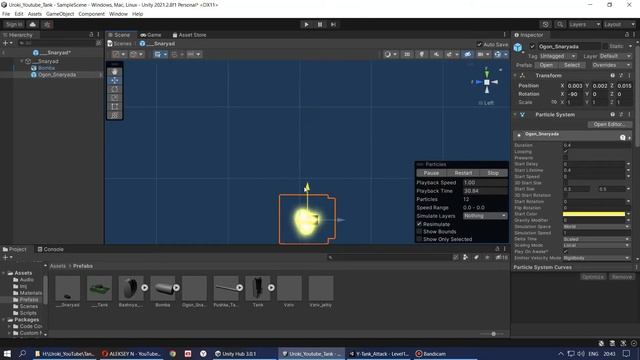Open the Layer Default dropdown
Screen dimensions: 640x360
tap(615, 56)
